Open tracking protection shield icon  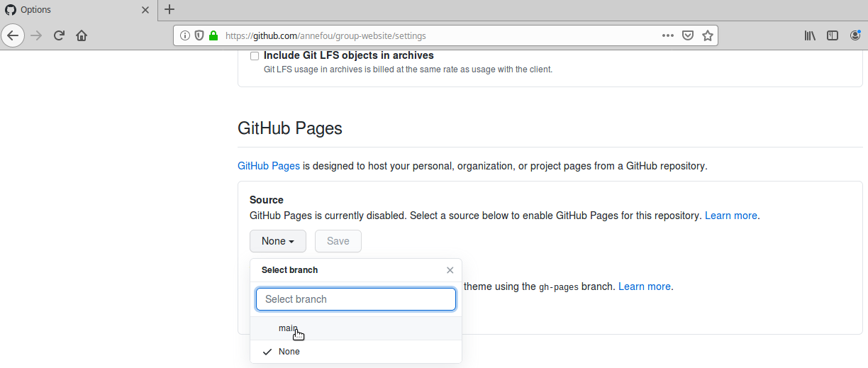tap(199, 35)
